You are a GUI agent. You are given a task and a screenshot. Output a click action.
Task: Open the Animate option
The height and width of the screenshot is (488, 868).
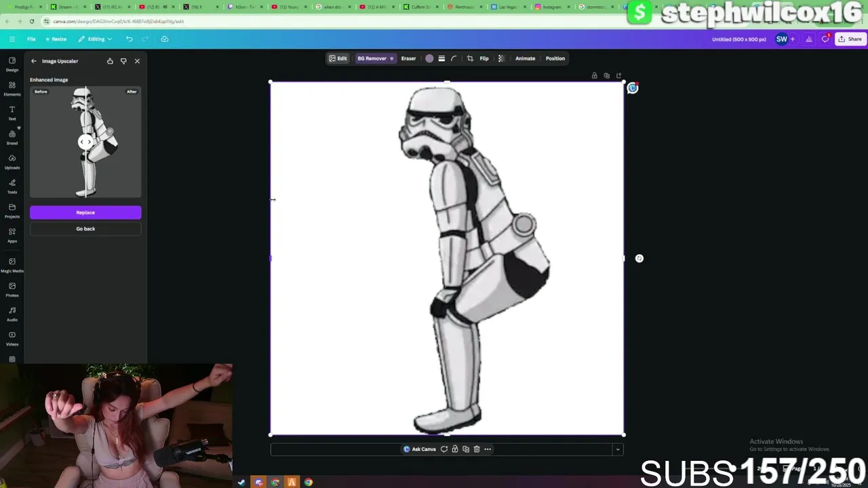pos(525,58)
